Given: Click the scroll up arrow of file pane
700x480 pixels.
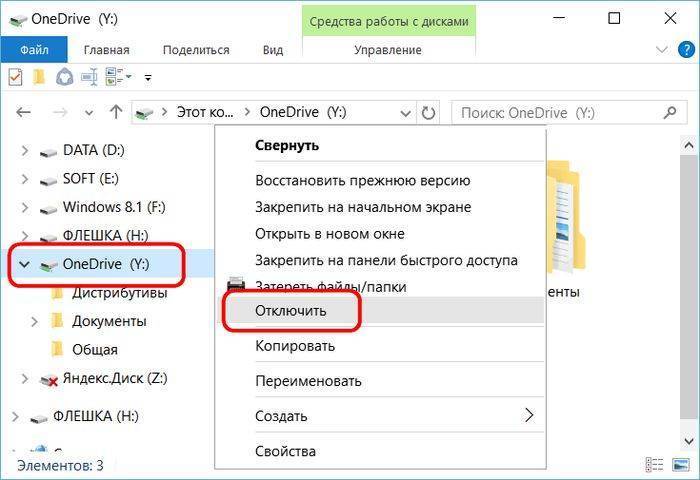Looking at the screenshot, I should click(689, 145).
